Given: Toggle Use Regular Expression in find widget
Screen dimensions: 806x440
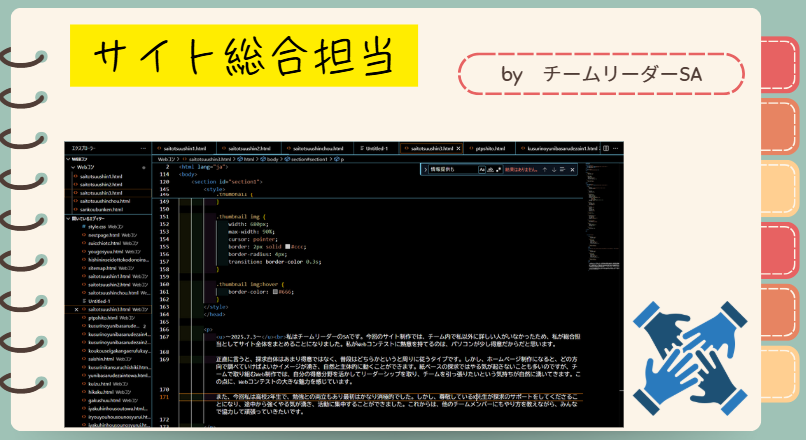Looking at the screenshot, I should pos(497,170).
